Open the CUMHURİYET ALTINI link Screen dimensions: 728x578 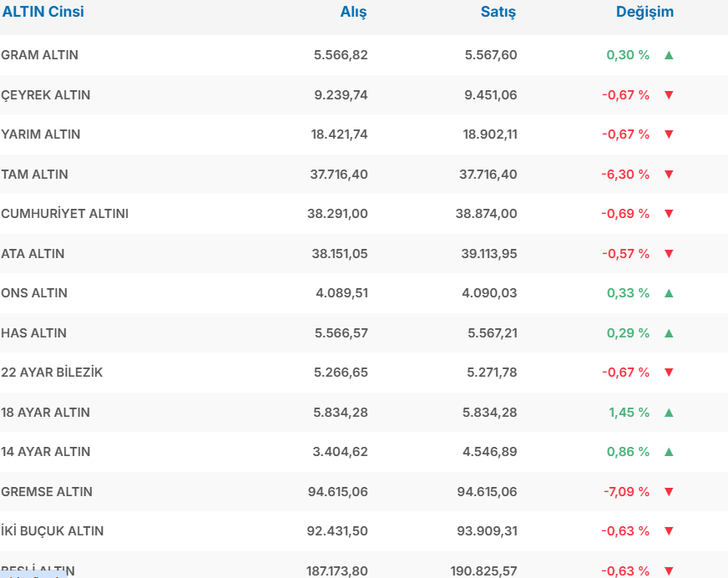click(x=65, y=214)
